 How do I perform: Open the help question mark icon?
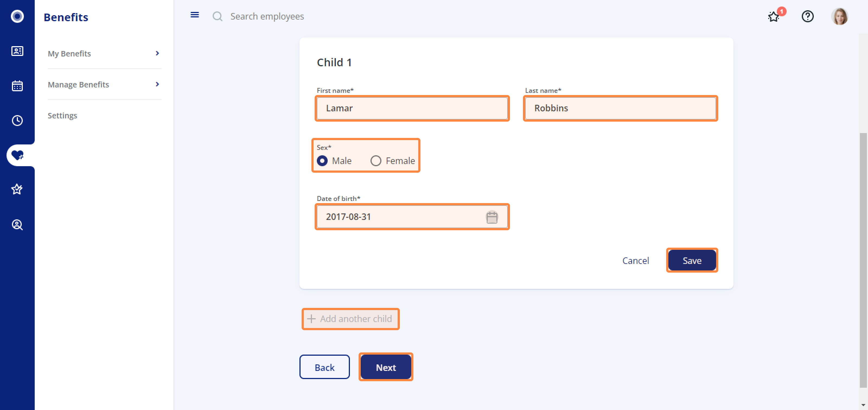808,16
